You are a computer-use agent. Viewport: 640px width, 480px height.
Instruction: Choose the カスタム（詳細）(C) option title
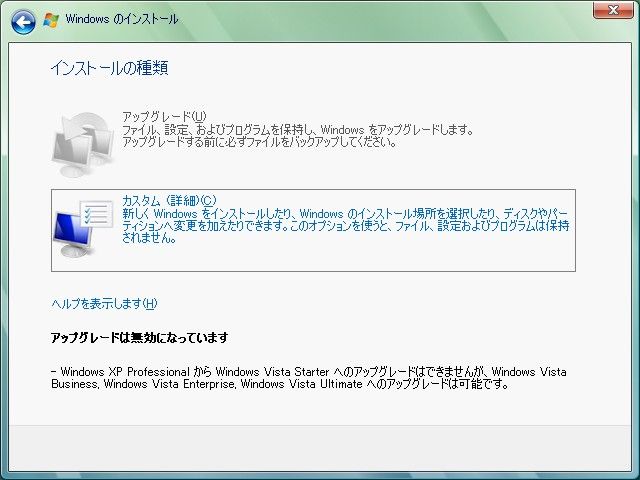(x=168, y=200)
